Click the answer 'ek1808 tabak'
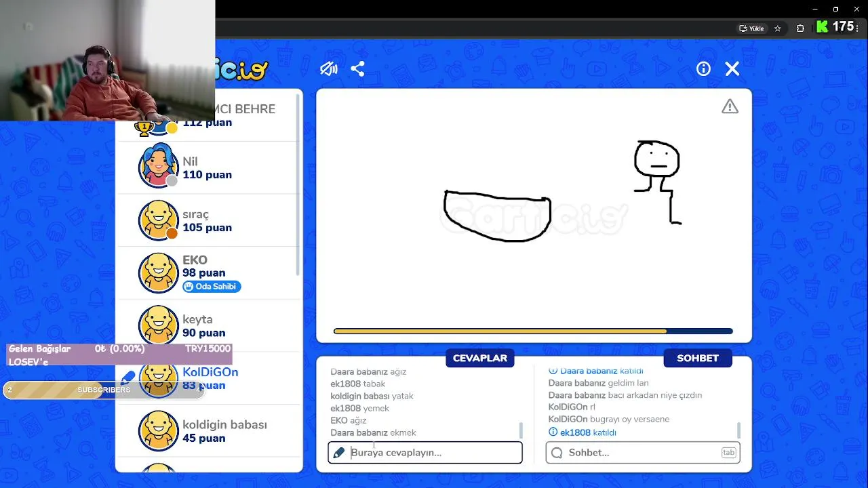868x488 pixels. 357,384
